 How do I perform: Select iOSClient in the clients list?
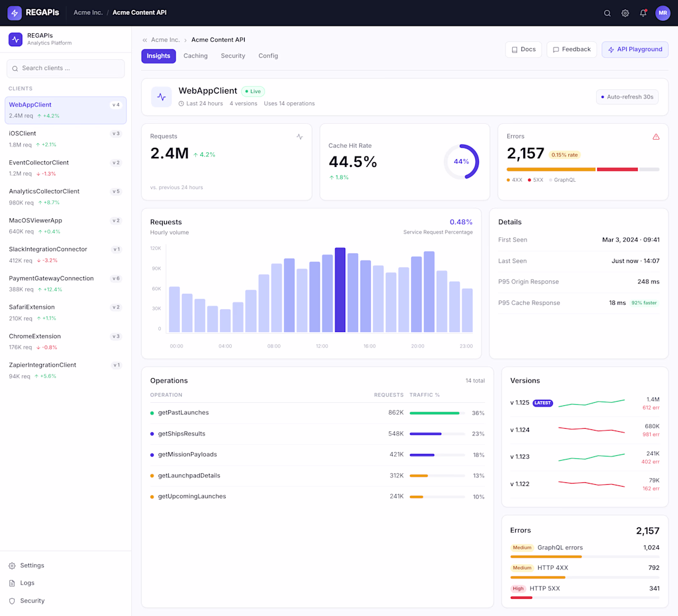point(66,139)
